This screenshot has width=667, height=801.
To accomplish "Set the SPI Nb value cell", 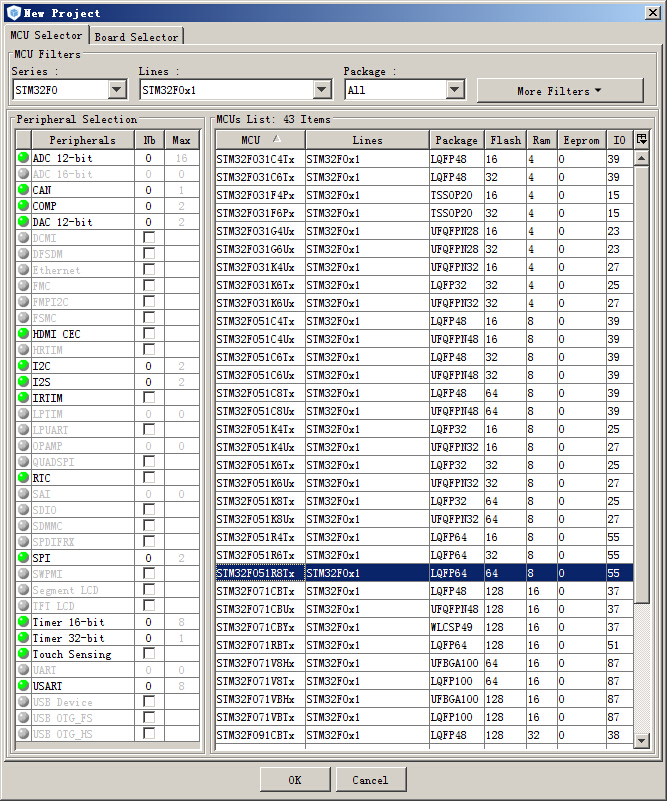I will click(x=149, y=557).
